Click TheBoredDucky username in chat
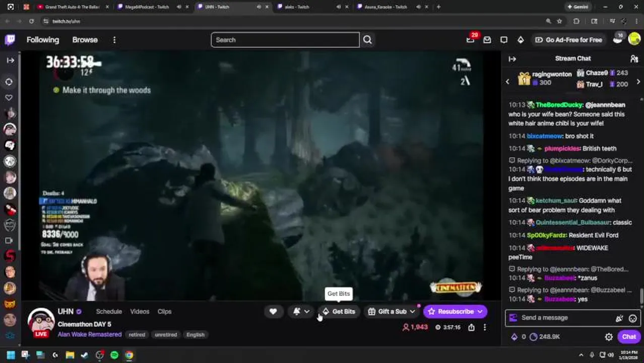 pos(559,105)
